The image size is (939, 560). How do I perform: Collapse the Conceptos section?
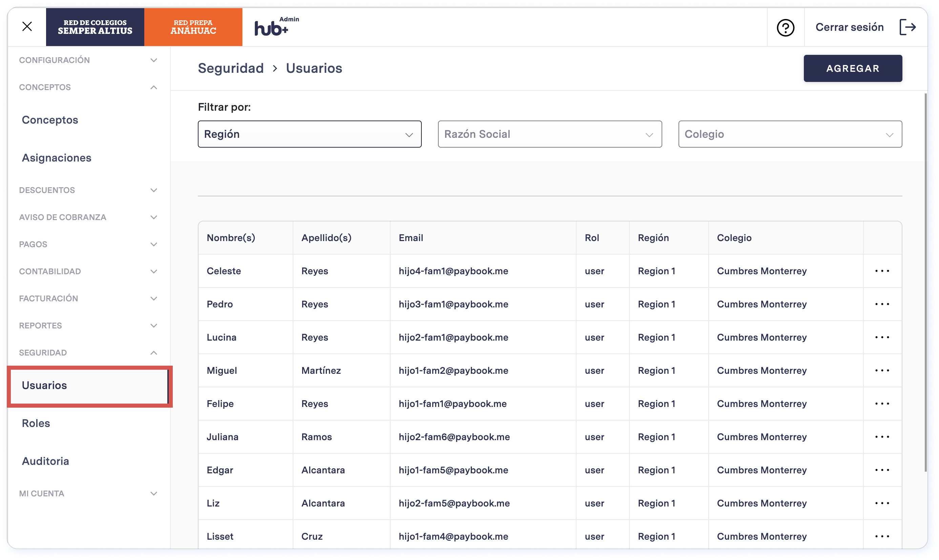tap(88, 87)
